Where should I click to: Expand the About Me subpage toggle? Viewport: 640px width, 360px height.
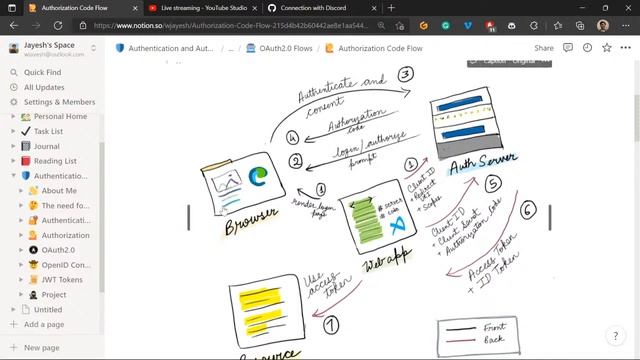coord(21,191)
